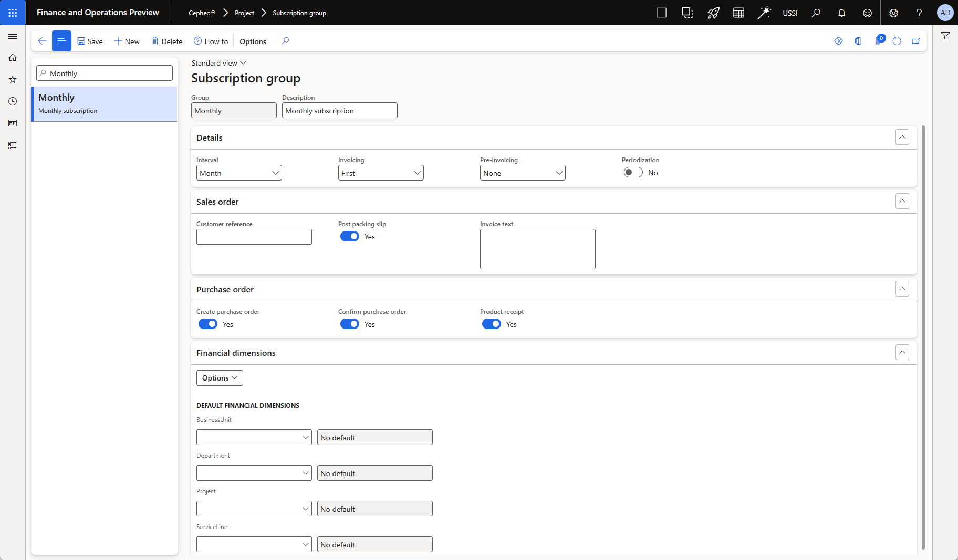
Task: Disable the Post packing slip toggle
Action: point(350,237)
